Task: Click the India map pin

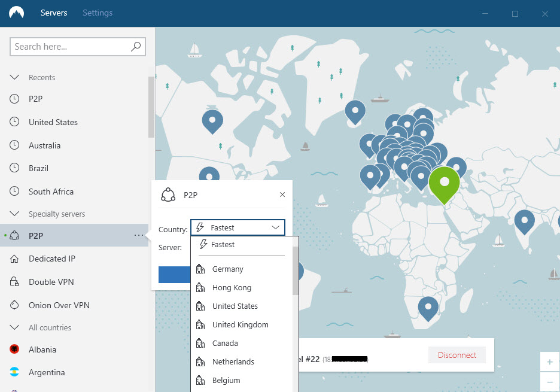Action: tap(524, 222)
